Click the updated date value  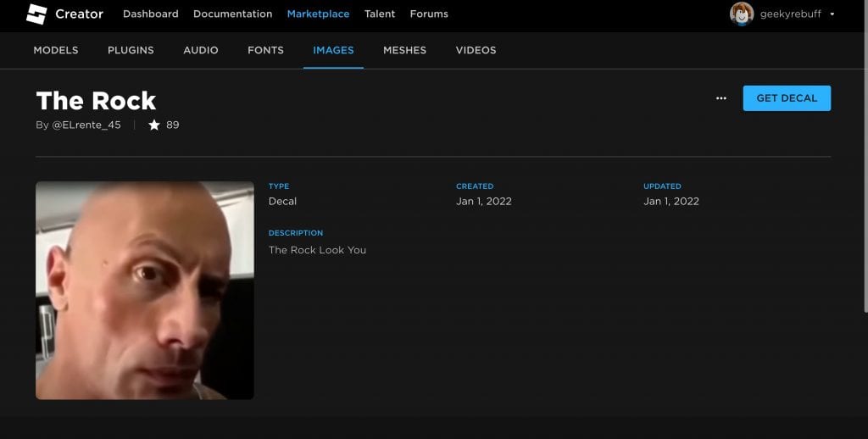click(671, 202)
